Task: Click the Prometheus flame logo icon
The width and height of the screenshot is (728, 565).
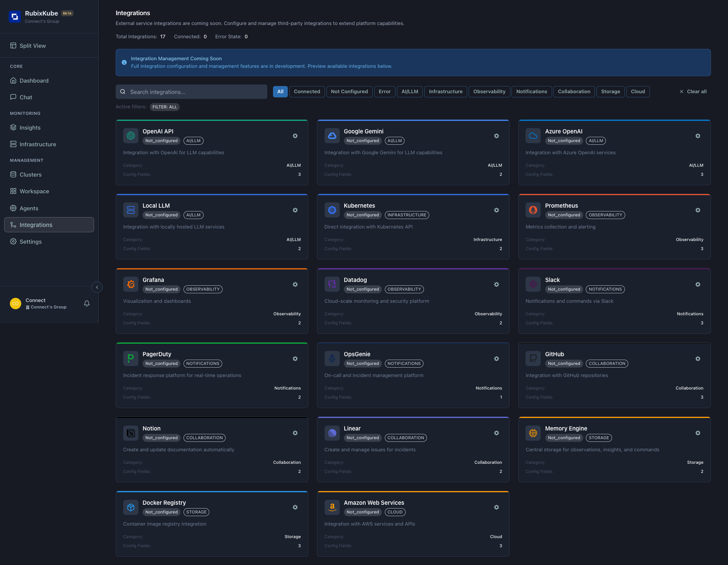Action: tap(533, 210)
